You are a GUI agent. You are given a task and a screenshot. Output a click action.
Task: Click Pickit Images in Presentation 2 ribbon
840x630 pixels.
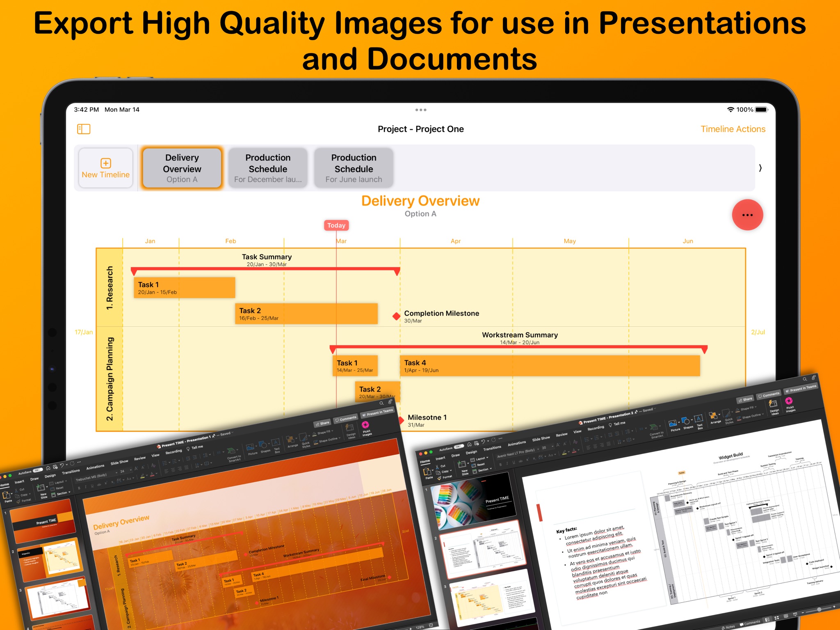pyautogui.click(x=790, y=404)
